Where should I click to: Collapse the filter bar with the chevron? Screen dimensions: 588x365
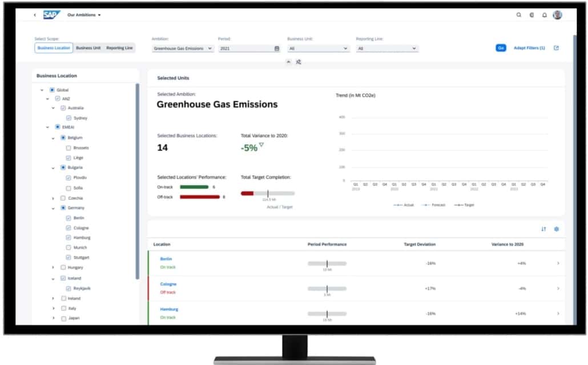pyautogui.click(x=288, y=61)
